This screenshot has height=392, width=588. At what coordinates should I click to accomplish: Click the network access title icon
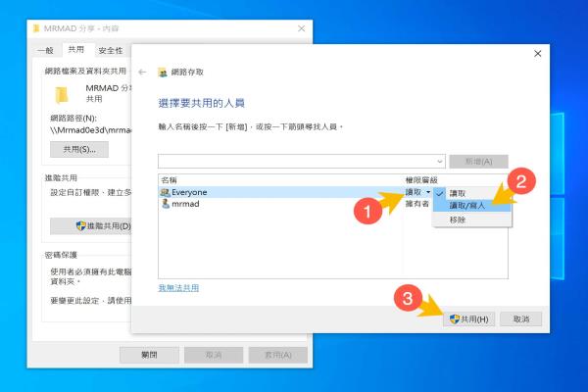tap(163, 72)
